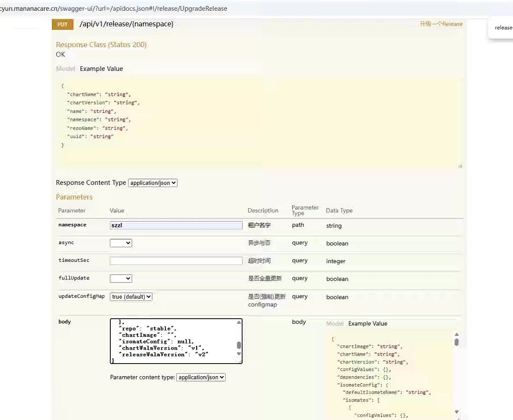The image size is (513, 420).
Task: Select Example Value tab under Response Class
Action: point(101,69)
